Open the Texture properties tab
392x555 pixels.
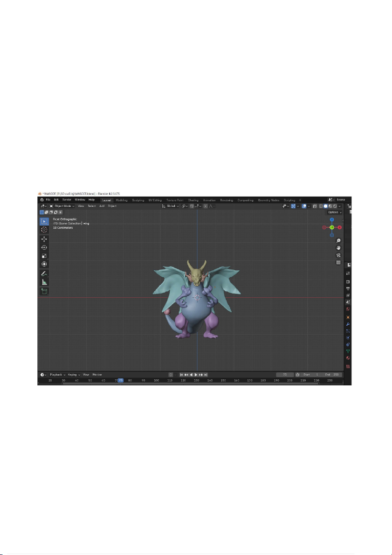(x=348, y=366)
